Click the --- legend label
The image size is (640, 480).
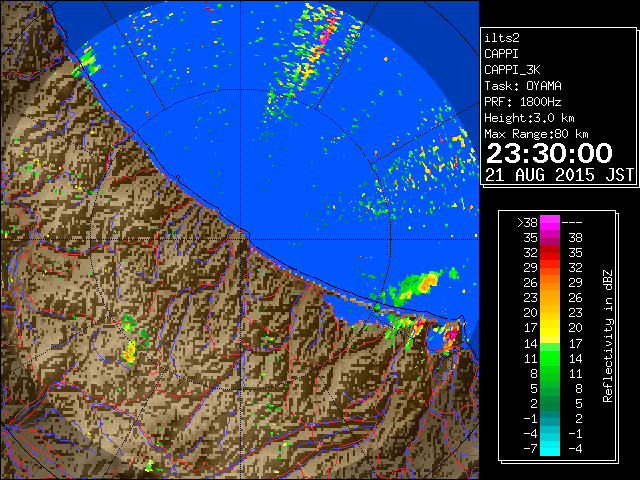[572, 223]
